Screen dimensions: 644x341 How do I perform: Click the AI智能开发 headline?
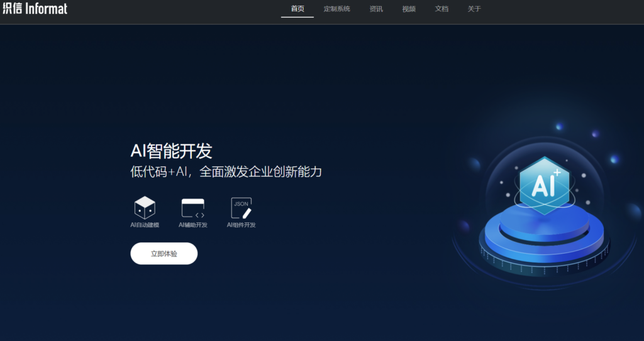(171, 151)
